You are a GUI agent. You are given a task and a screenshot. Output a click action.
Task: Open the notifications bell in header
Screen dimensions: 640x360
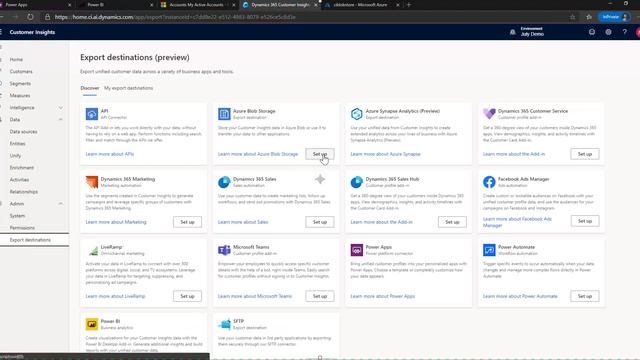coord(513,32)
